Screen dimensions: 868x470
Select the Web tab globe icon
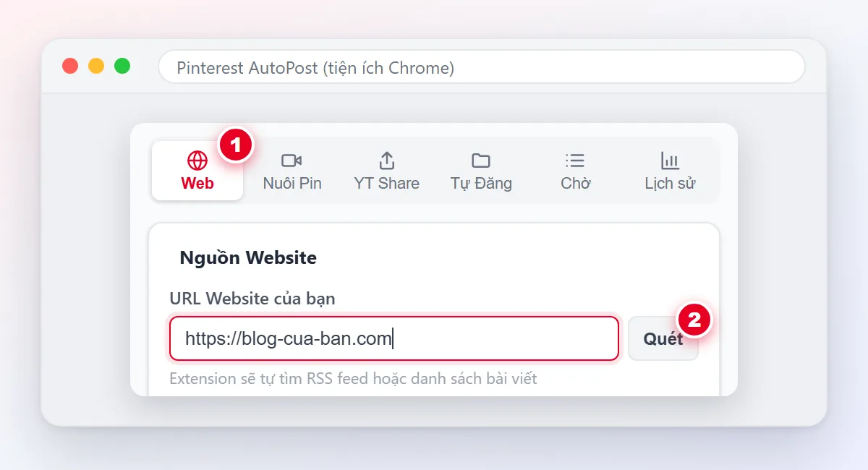point(197,161)
